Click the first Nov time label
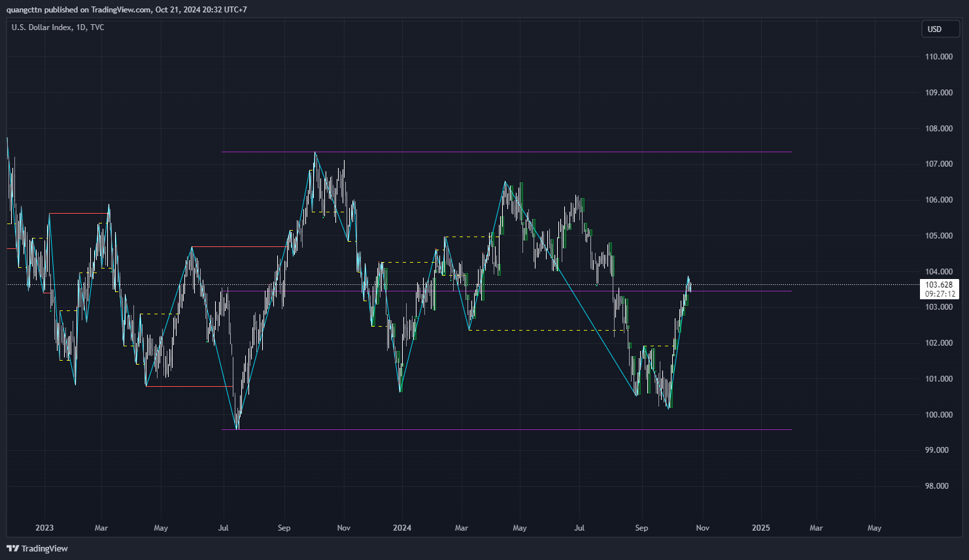The height and width of the screenshot is (560, 969). click(344, 528)
